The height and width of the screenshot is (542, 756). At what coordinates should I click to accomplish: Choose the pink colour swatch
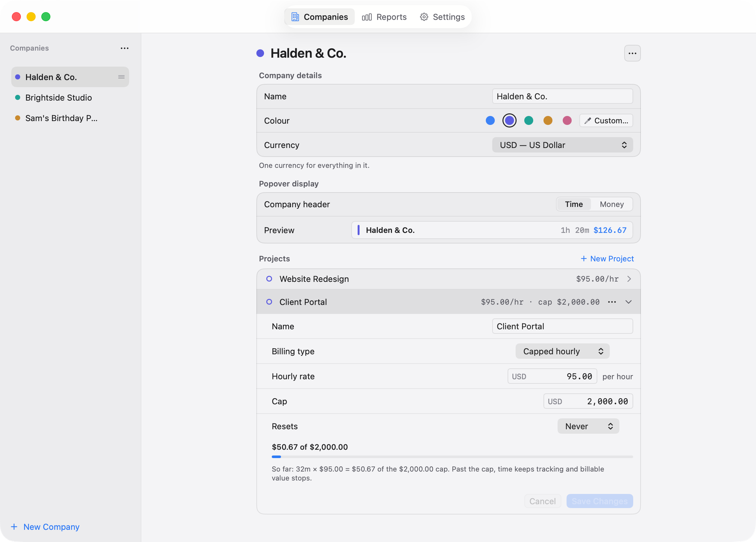pyautogui.click(x=567, y=120)
